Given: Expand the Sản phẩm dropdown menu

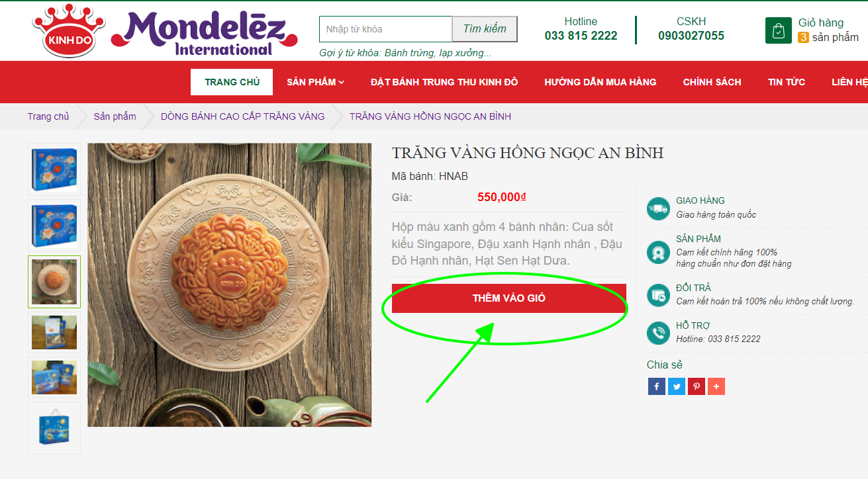Looking at the screenshot, I should 315,82.
